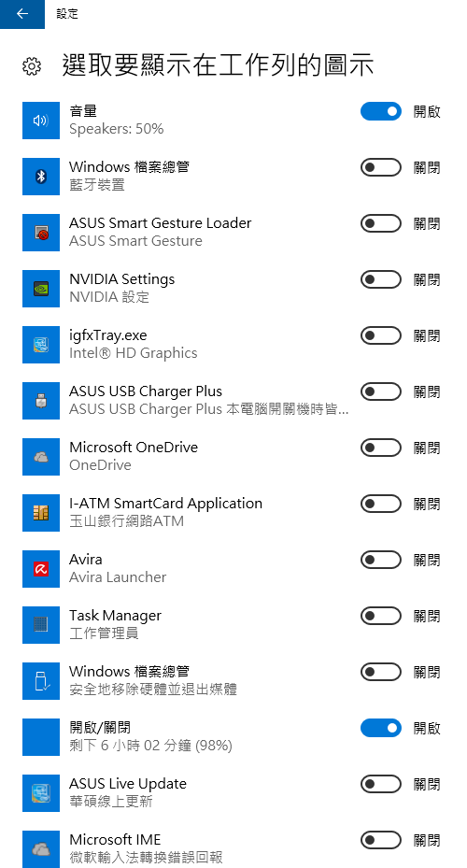Enable the NVIDIA Settings toggle
Screen dimensions: 467x868
381,279
